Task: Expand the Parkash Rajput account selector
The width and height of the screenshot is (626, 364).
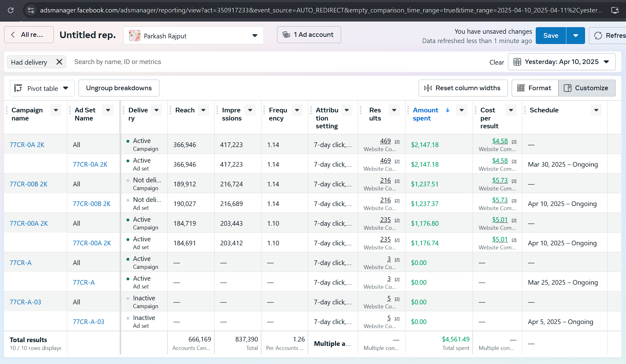Action: click(255, 36)
